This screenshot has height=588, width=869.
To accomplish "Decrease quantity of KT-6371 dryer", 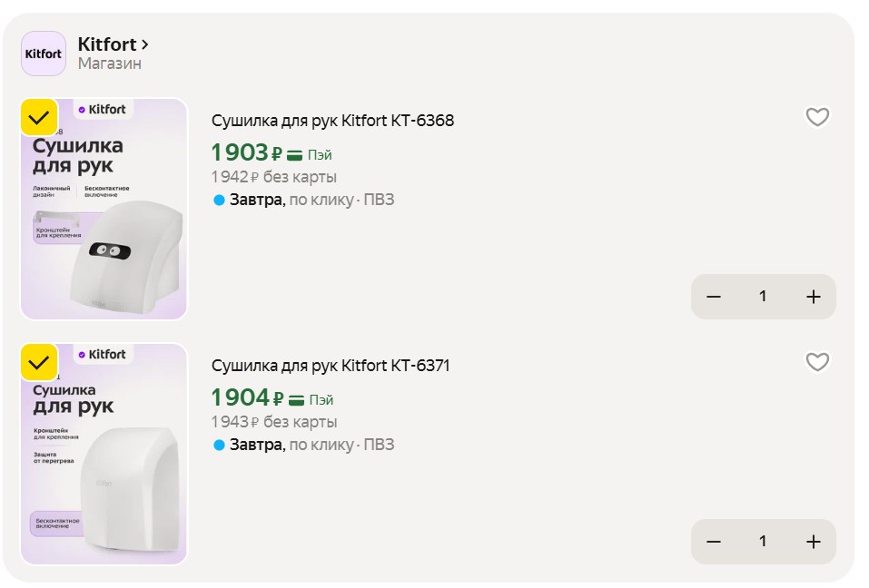I will point(714,542).
